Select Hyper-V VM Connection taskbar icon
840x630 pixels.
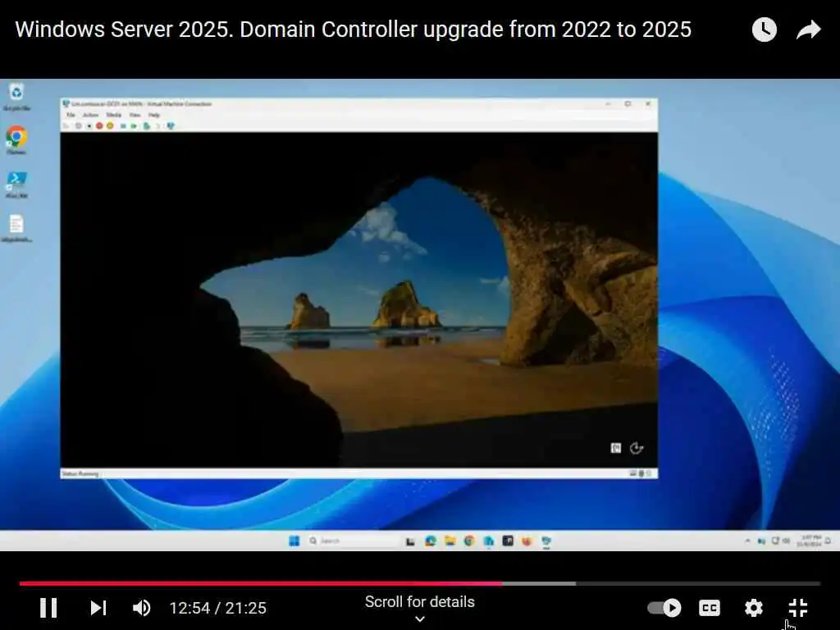point(546,541)
